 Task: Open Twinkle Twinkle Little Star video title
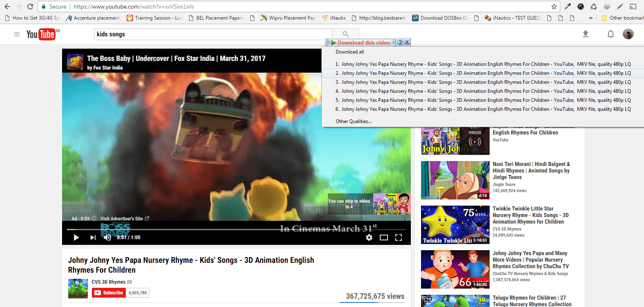tap(530, 215)
